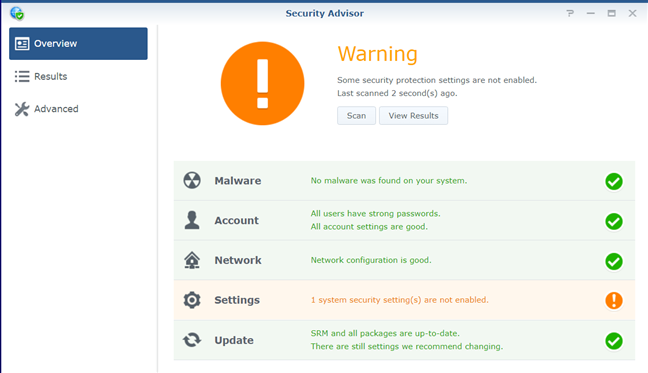
Task: Click 'Some security protection settings are not enabled.'
Action: click(x=437, y=80)
